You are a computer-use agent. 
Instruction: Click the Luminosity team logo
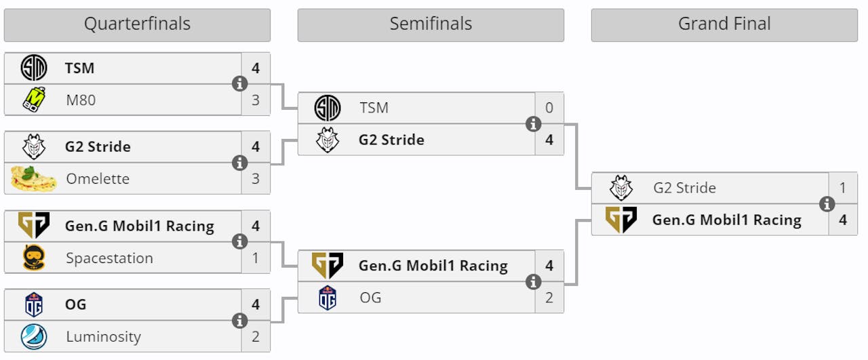33,337
